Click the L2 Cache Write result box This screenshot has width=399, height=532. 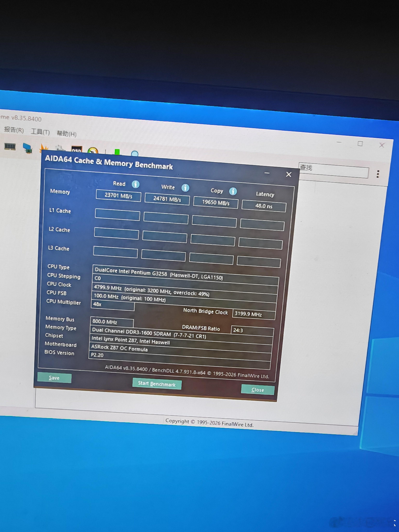(165, 237)
